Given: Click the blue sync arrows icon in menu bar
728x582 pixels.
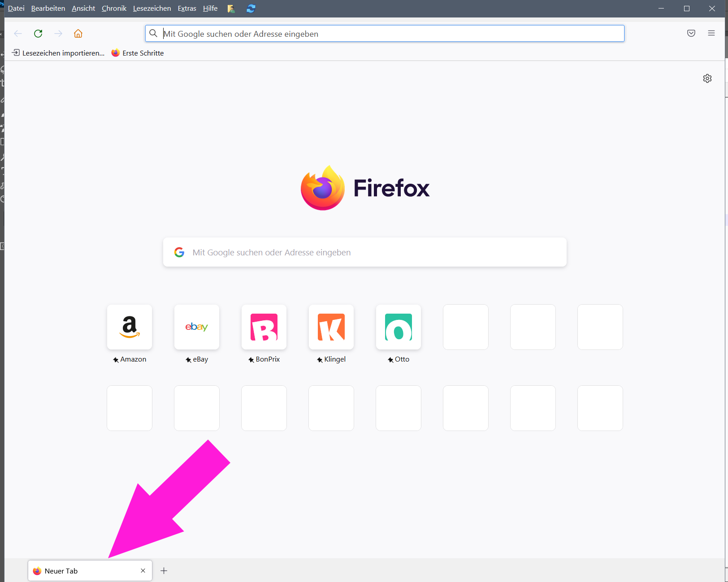Looking at the screenshot, I should (251, 9).
